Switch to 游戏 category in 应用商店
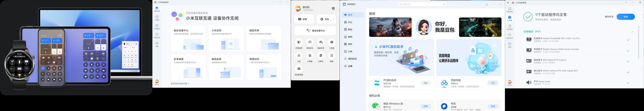The width and height of the screenshot is (644, 111). tap(353, 37)
